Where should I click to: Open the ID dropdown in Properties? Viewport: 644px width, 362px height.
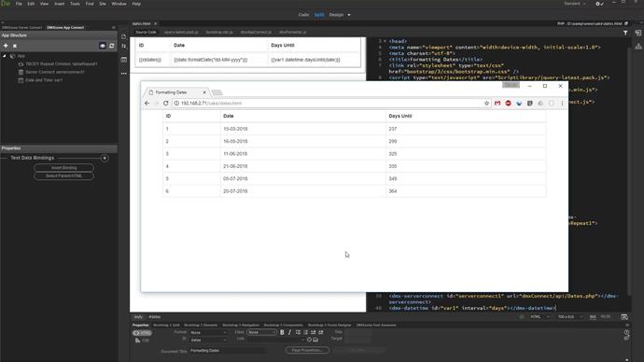pyautogui.click(x=208, y=340)
